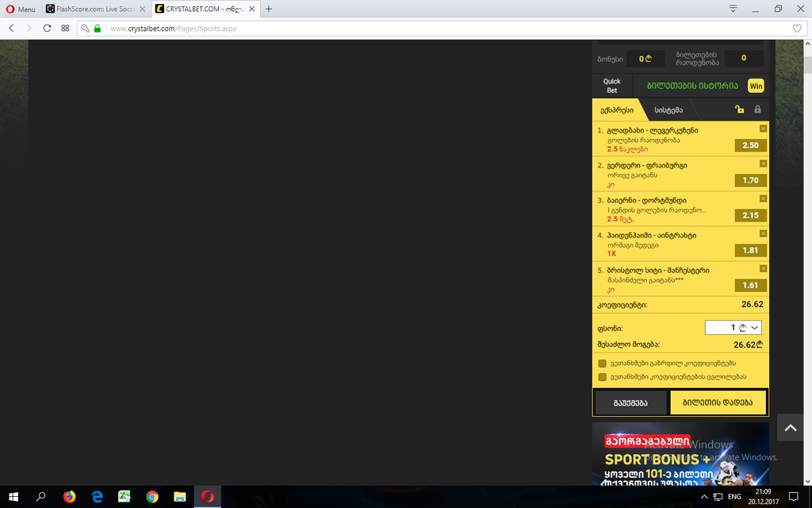Open Windows taskbar search
The height and width of the screenshot is (508, 812).
[x=40, y=497]
